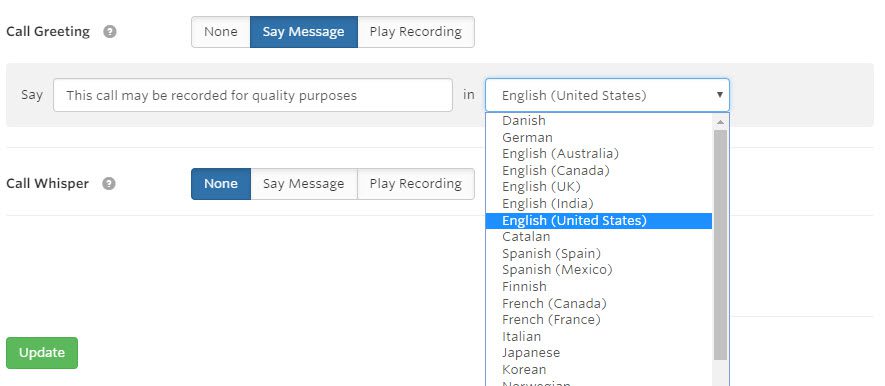
Task: Click the Call Greeting help question-mark icon
Action: [110, 32]
